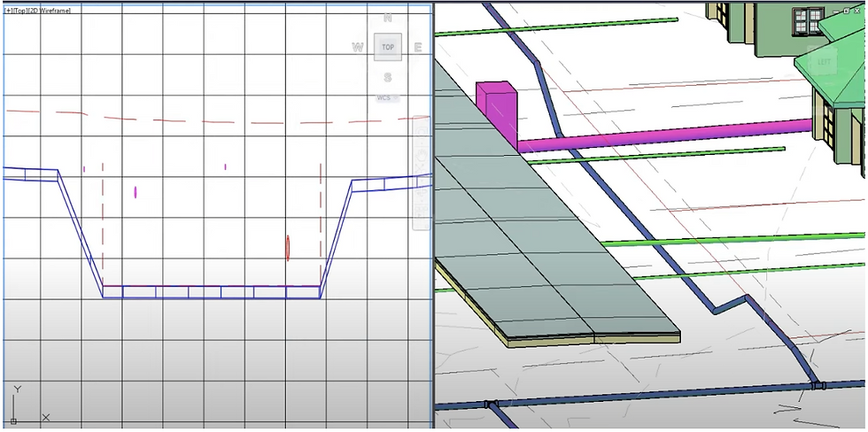Click the W compass letter on ViewCube

click(358, 48)
